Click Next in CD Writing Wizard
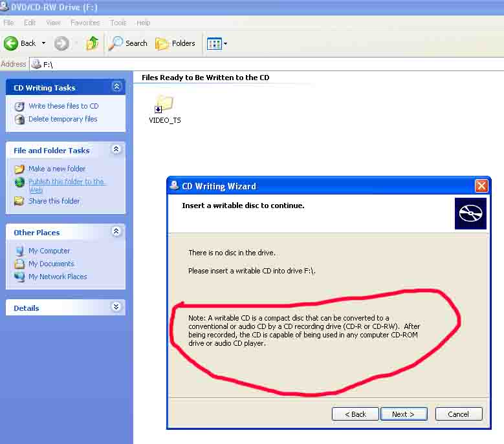Screen dimensions: 504x444 pyautogui.click(x=404, y=414)
